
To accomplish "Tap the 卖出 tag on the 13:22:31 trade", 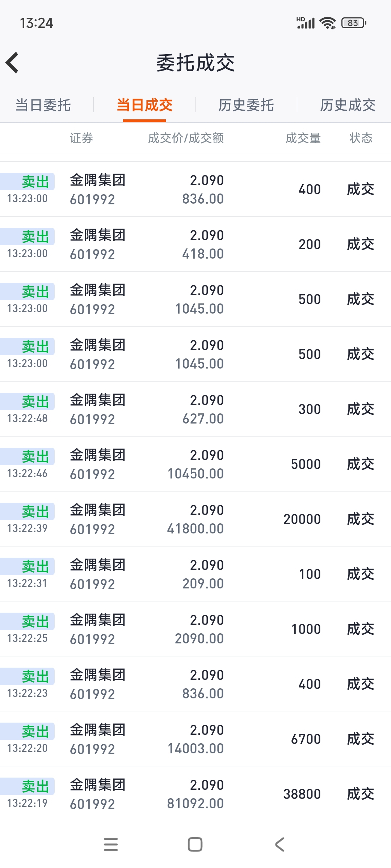I will tap(35, 566).
